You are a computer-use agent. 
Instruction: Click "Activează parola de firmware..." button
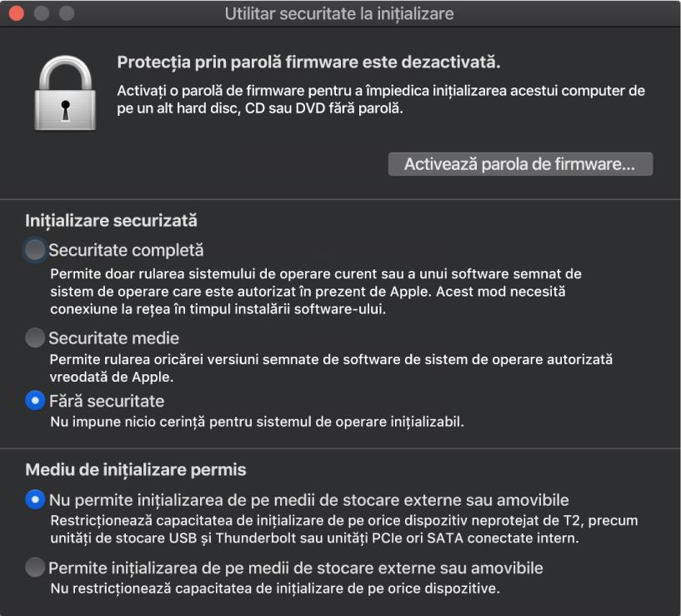click(520, 163)
